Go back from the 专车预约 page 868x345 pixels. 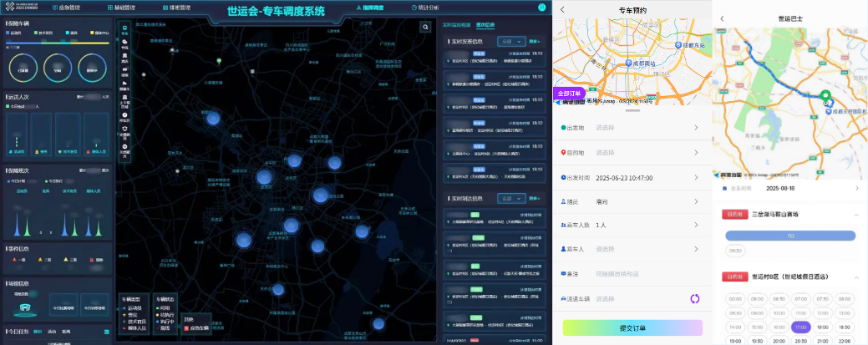(x=562, y=10)
